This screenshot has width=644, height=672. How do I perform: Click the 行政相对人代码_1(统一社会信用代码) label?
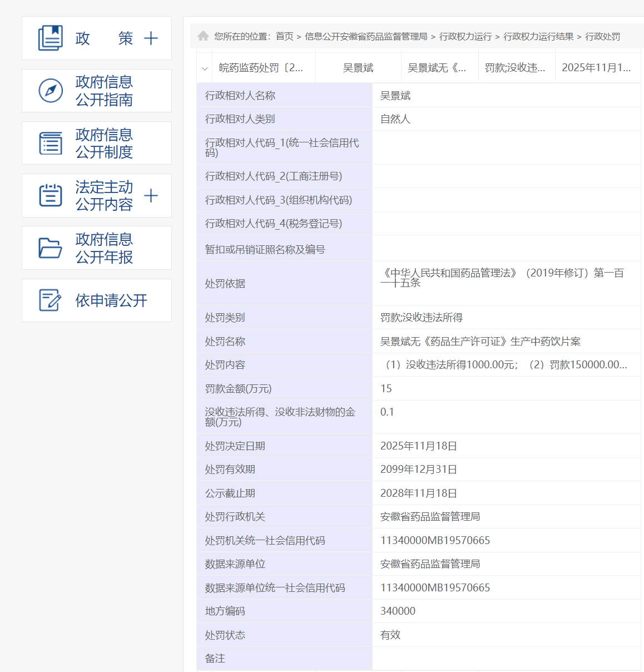point(282,148)
